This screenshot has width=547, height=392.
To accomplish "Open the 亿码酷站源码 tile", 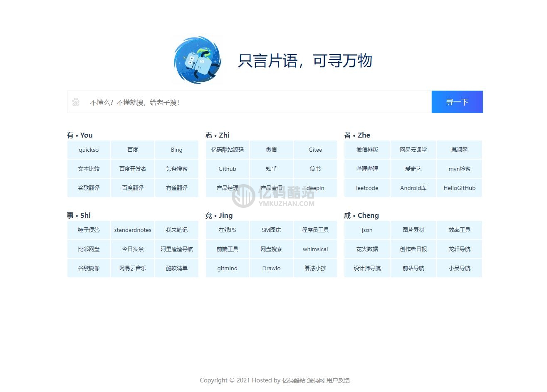I will click(228, 150).
